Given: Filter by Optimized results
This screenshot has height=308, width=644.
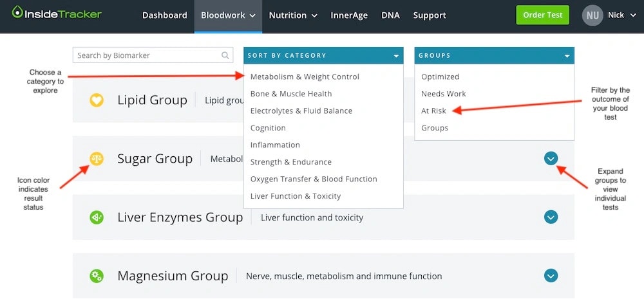Looking at the screenshot, I should tap(440, 77).
